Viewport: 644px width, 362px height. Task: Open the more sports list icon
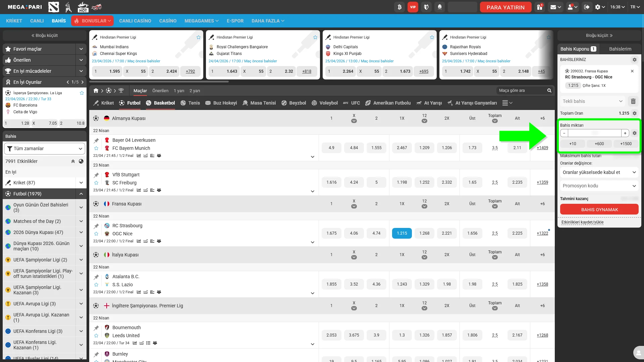[x=507, y=103]
